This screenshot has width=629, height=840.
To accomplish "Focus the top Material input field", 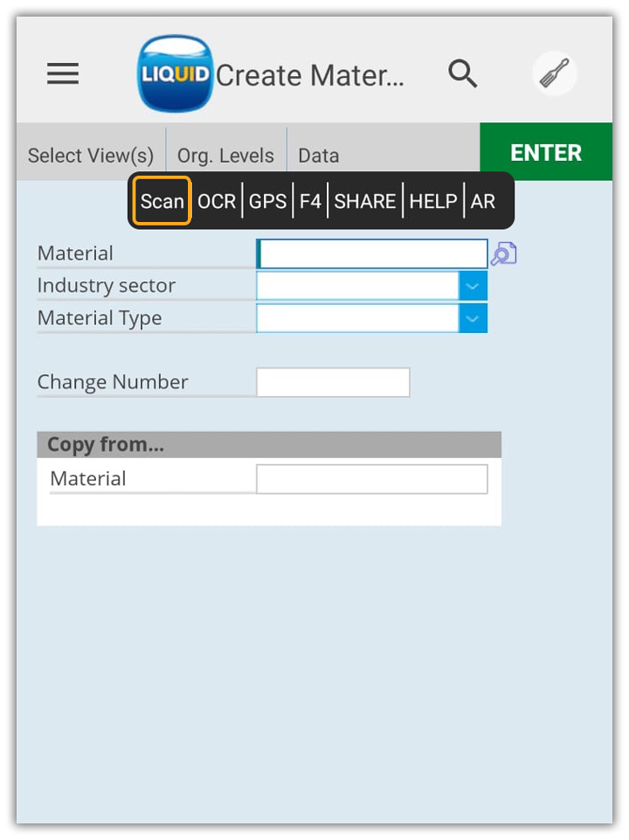I will 372,254.
